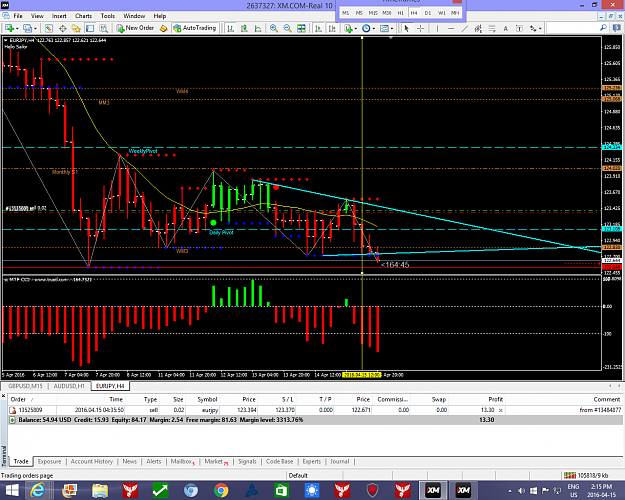The height and width of the screenshot is (500, 625).
Task: Click the New Order button
Action: [135, 28]
